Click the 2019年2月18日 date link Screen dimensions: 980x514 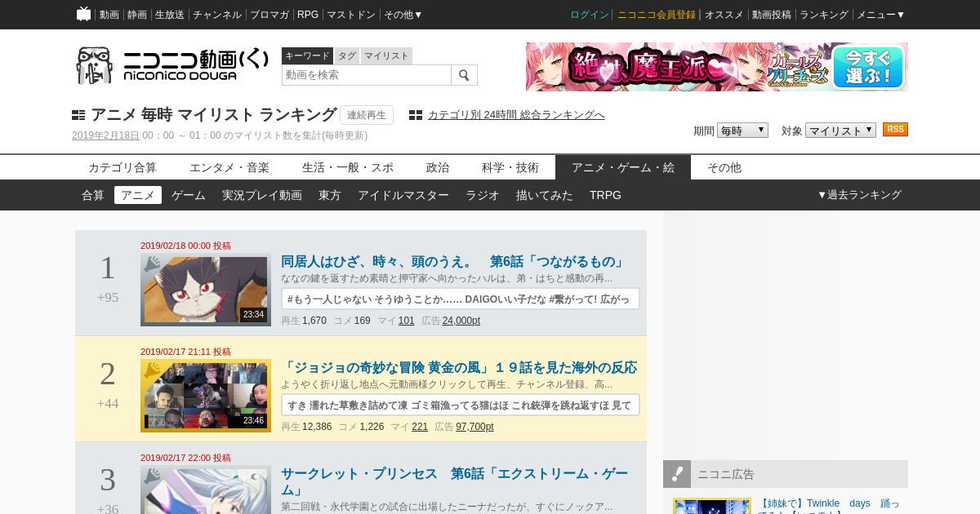(x=105, y=135)
